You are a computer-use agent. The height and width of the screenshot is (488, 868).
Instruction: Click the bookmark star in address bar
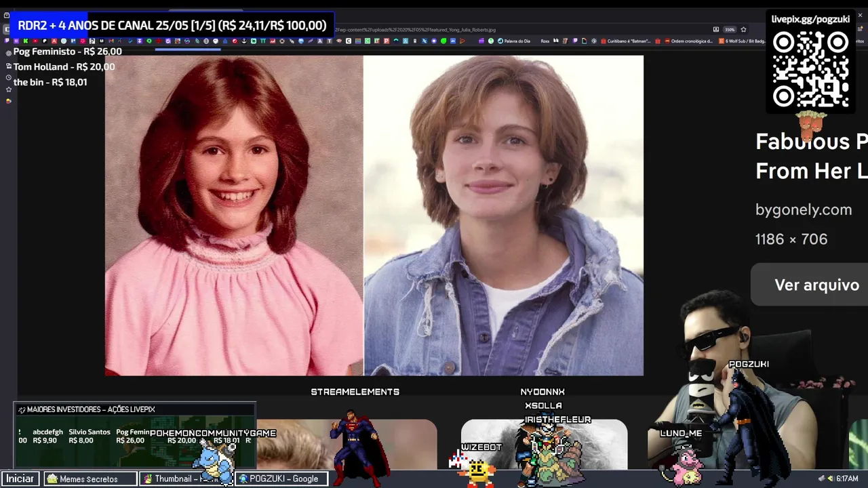[x=743, y=30]
